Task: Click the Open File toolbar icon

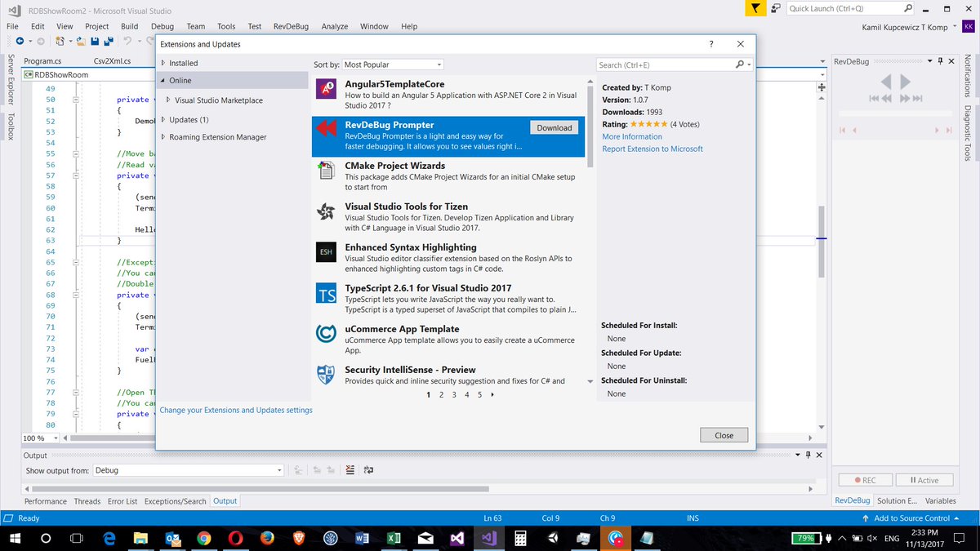Action: pos(79,41)
